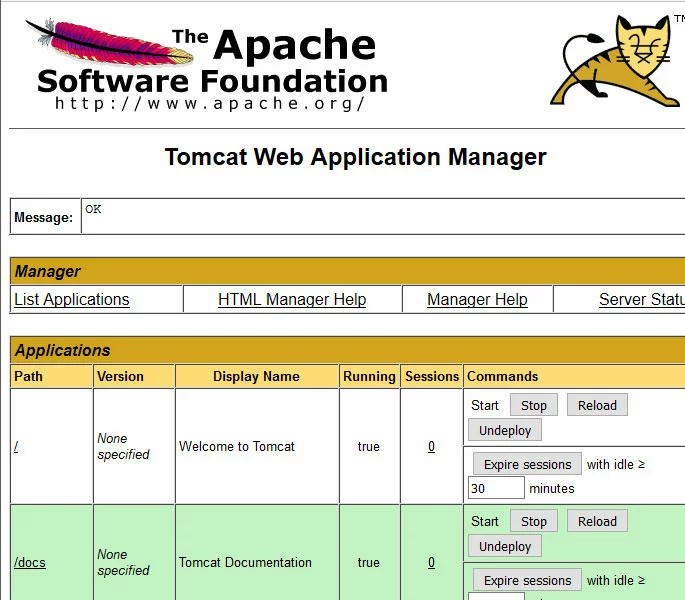View sessions count for Welcome to Tomcat
This screenshot has width=685, height=600.
(431, 447)
